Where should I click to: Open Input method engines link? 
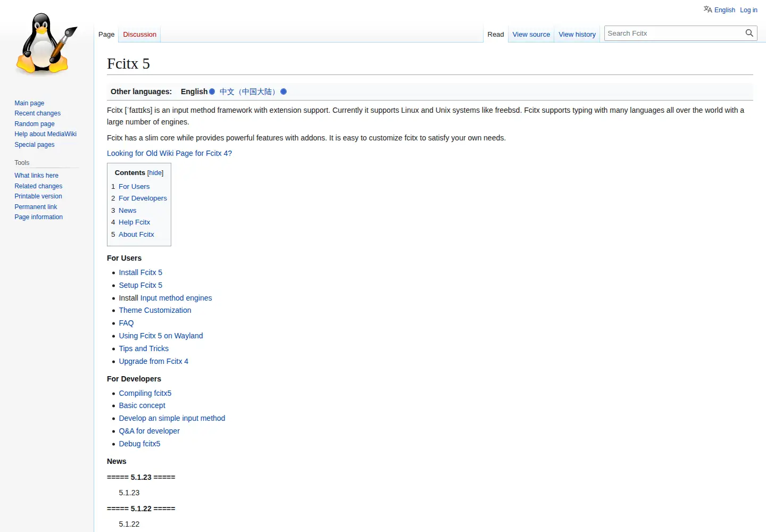click(176, 298)
